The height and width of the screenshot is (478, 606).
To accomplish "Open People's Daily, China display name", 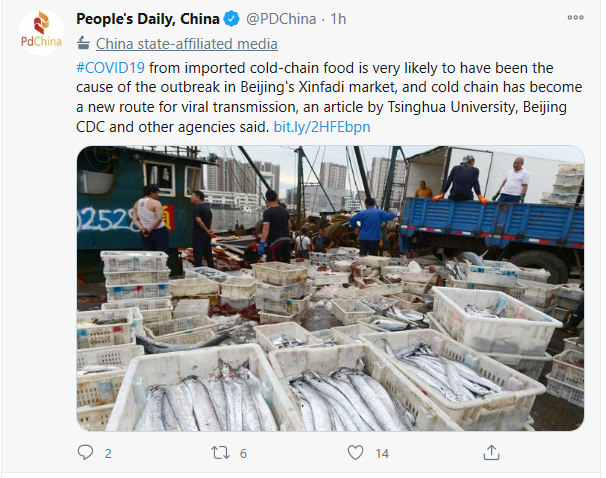I will pos(148,19).
